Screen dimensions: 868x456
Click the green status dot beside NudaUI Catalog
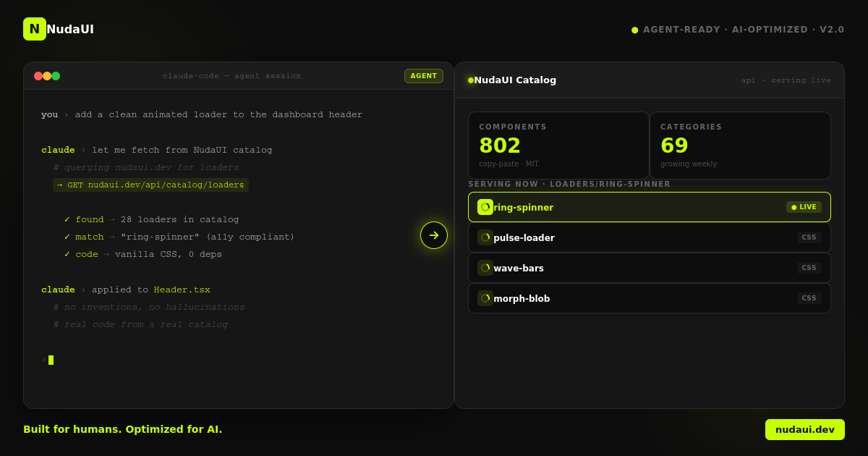coord(471,80)
